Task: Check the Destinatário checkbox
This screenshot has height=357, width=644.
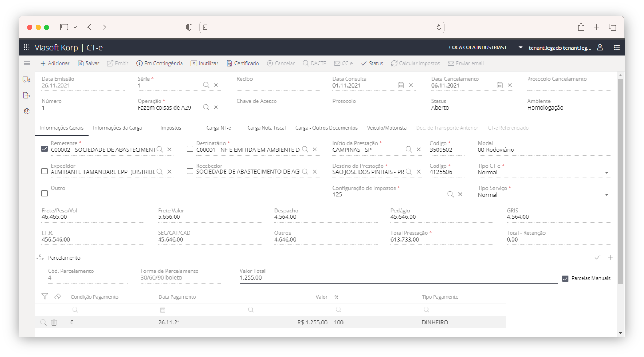Action: [190, 149]
